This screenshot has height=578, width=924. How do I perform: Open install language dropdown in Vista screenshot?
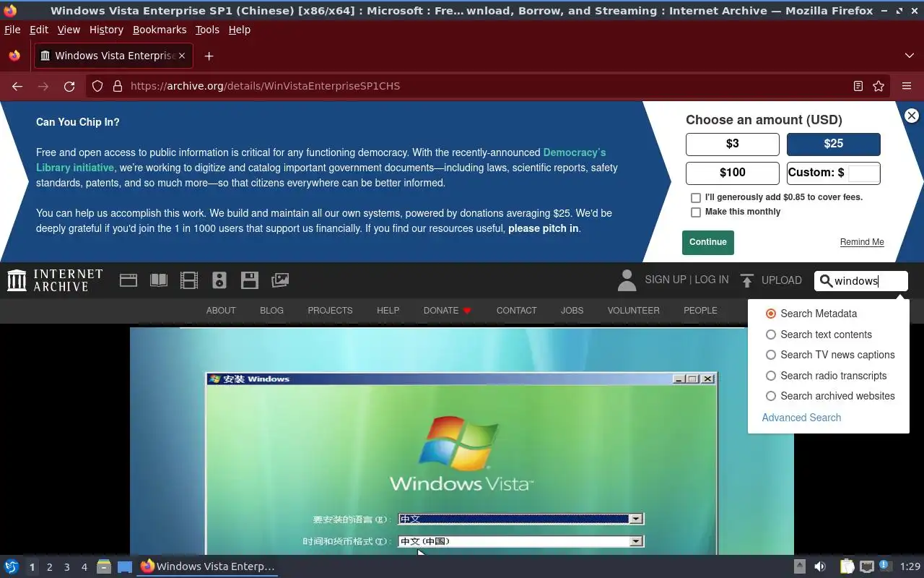tap(635, 519)
